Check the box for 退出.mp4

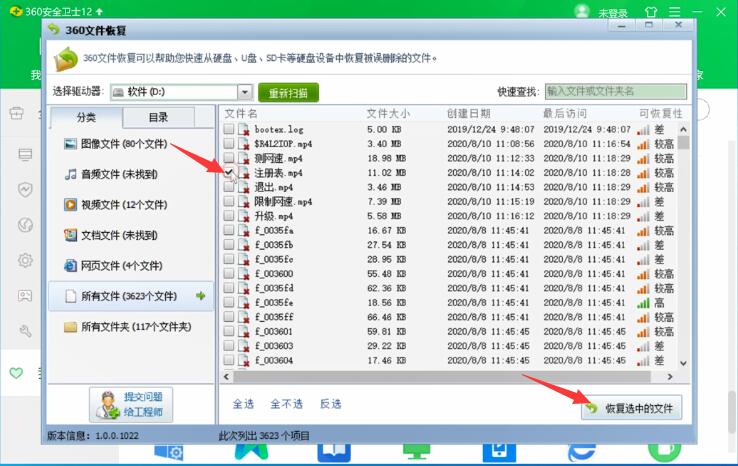[x=229, y=187]
